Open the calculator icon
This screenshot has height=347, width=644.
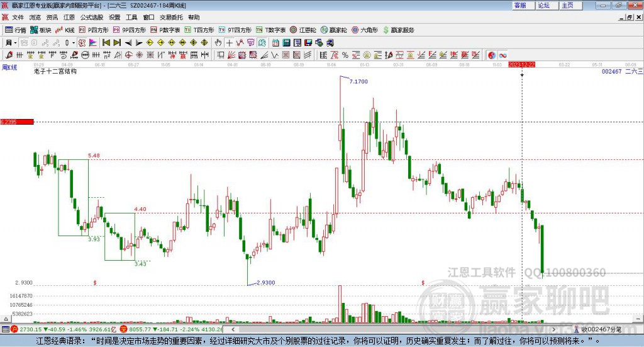coord(287,43)
